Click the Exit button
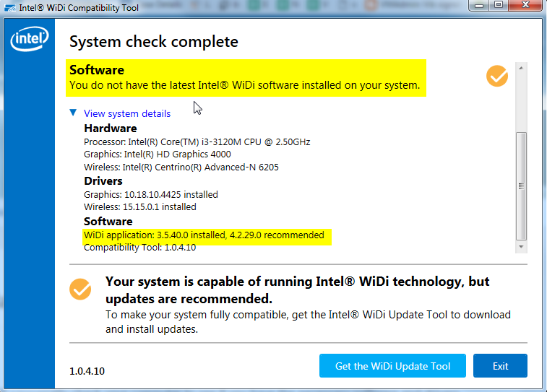Screen dimensions: 547x392 pyautogui.click(x=500, y=365)
